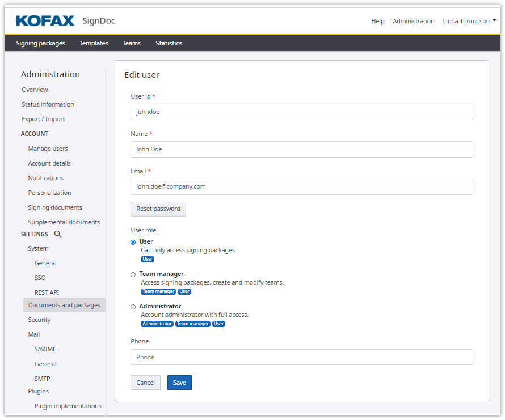The width and height of the screenshot is (505, 420).
Task: Focus the Phone input field
Action: pos(301,357)
